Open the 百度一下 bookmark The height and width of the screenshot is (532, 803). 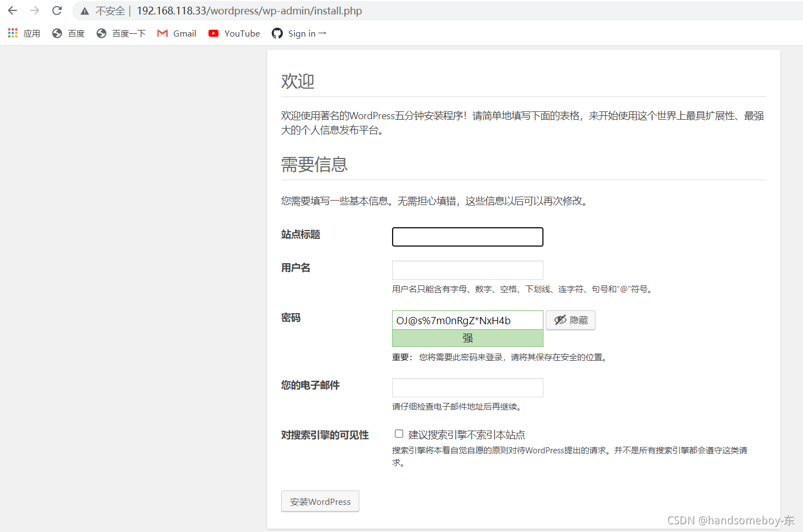[121, 33]
